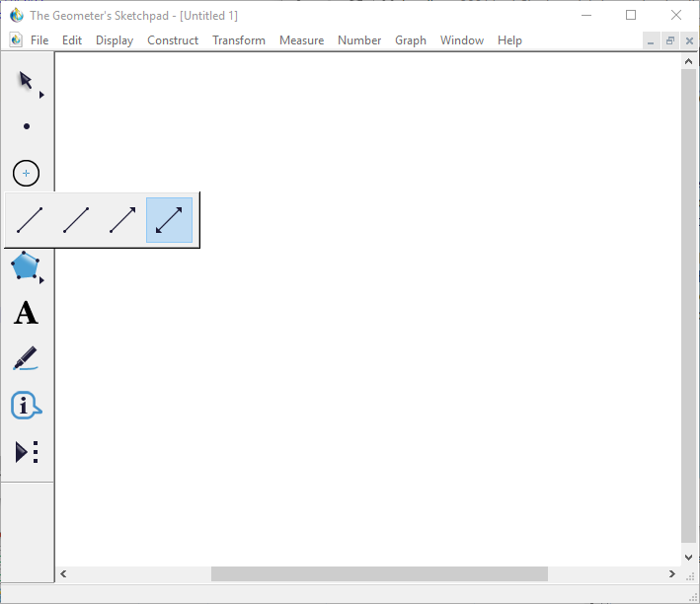The height and width of the screenshot is (604, 700).
Task: Choose the highlighted Line tool with double arrowheads
Action: point(169,220)
